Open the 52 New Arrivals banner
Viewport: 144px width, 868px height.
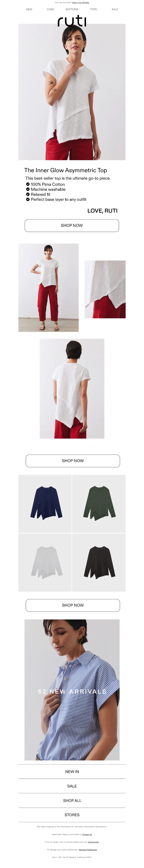[x=72, y=690]
